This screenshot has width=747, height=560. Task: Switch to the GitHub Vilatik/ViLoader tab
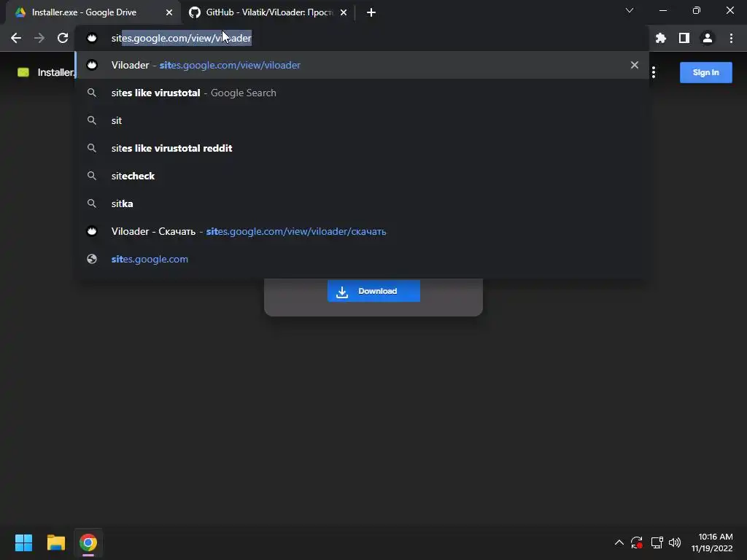click(268, 12)
